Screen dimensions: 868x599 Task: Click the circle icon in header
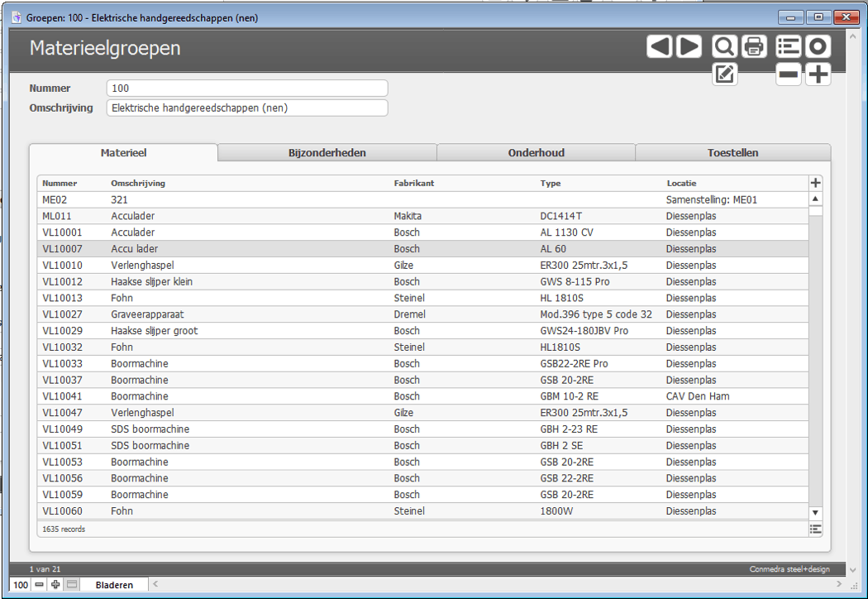818,47
